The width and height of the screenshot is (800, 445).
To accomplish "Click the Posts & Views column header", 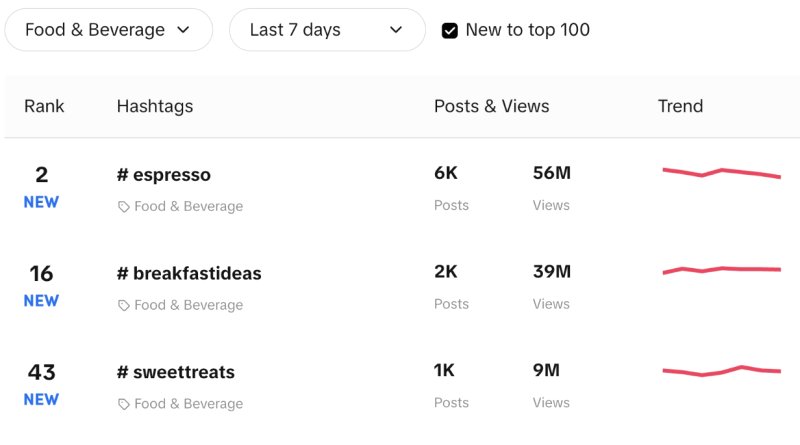I will point(491,106).
